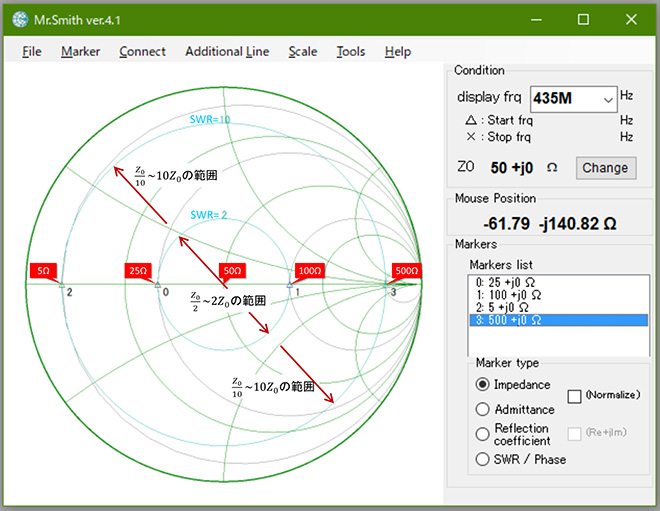Image resolution: width=660 pixels, height=511 pixels.
Task: Click the 25Ω marker label on chart
Action: pyautogui.click(x=138, y=271)
